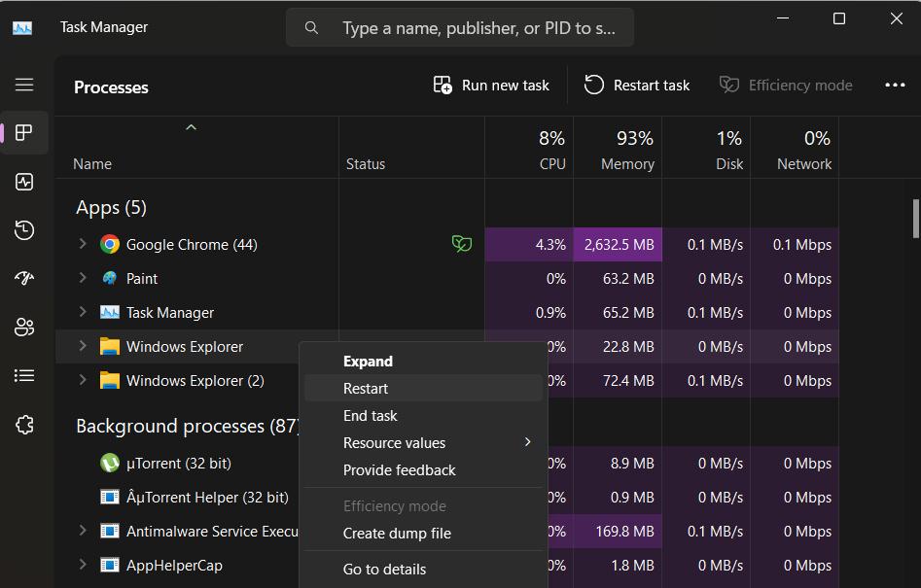Click the Run new task button
Image resolution: width=921 pixels, height=588 pixels.
coord(491,86)
